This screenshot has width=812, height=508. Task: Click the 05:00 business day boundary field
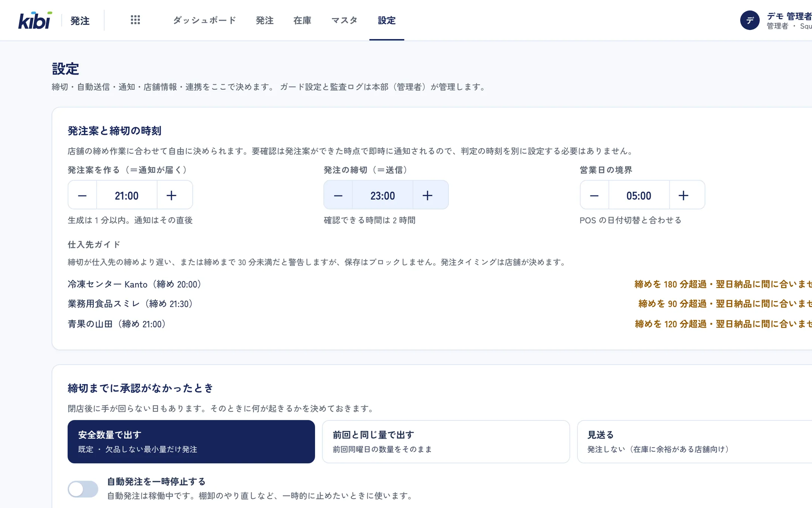coord(639,195)
